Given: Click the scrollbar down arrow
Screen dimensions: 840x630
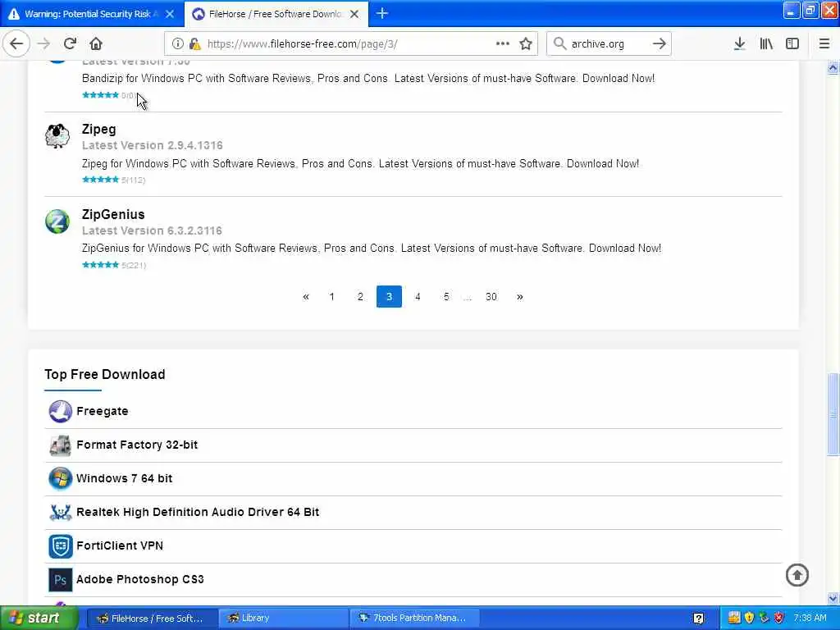Looking at the screenshot, I should click(x=833, y=598).
